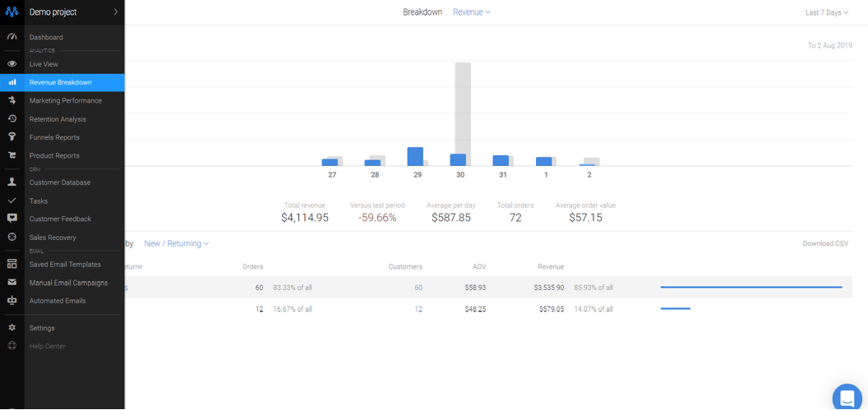
Task: Open the Last 7 Days date range
Action: tap(826, 12)
